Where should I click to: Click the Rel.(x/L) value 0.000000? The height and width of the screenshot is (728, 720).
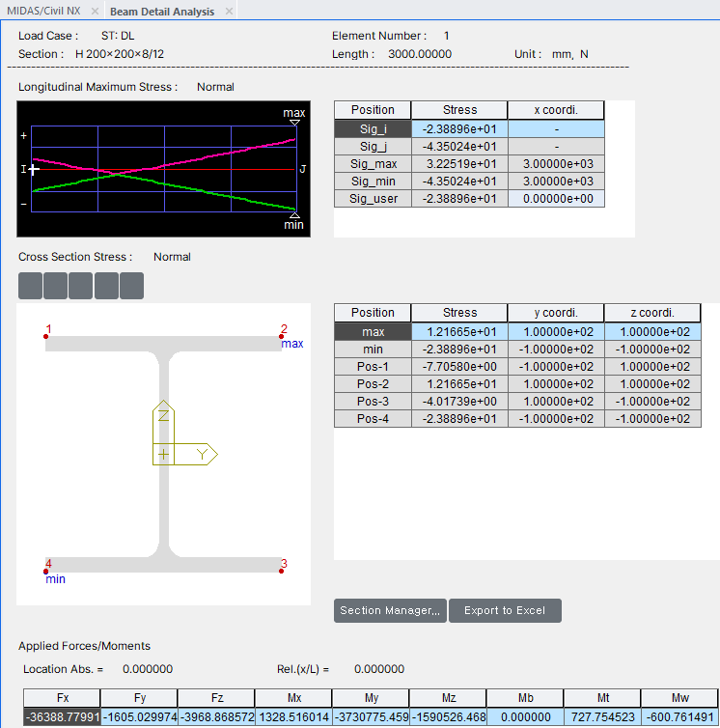[379, 669]
